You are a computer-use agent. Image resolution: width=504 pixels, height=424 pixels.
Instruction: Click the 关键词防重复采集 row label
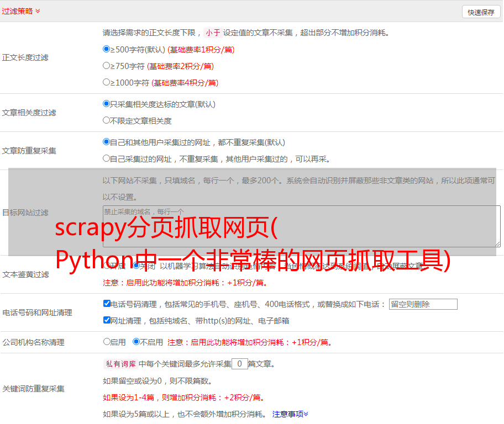33,389
